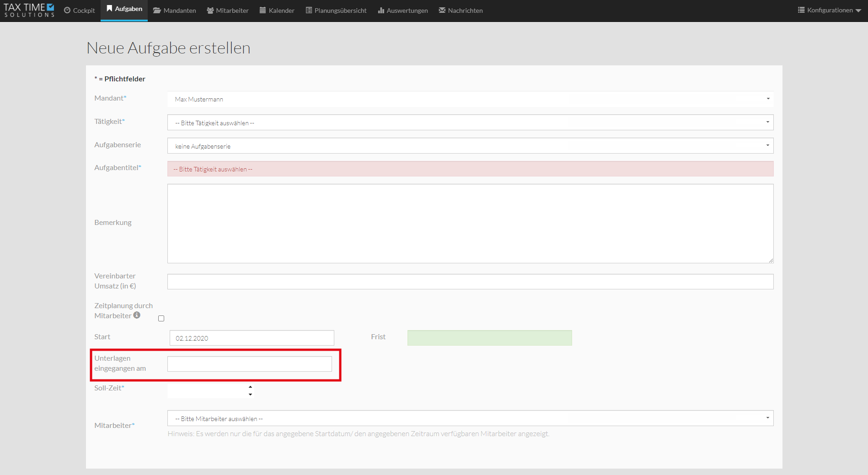
Task: Click the Hinweis text below Mitarbeiter
Action: pos(359,434)
